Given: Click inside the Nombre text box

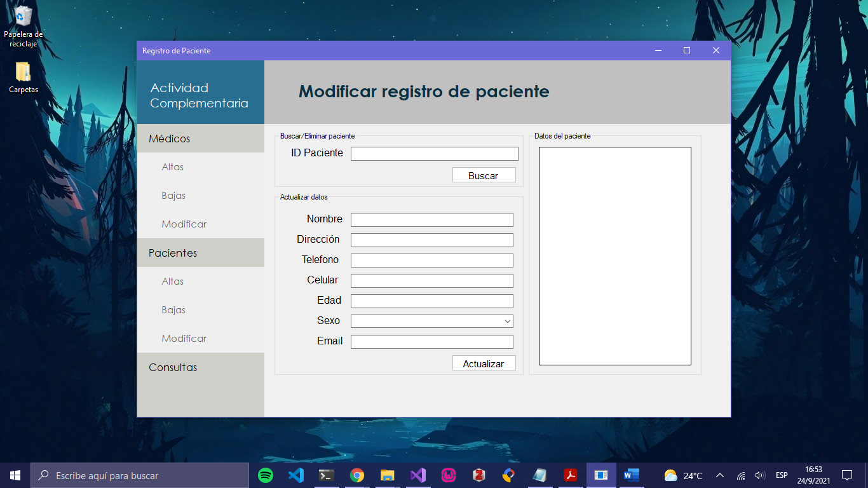Looking at the screenshot, I should (431, 219).
